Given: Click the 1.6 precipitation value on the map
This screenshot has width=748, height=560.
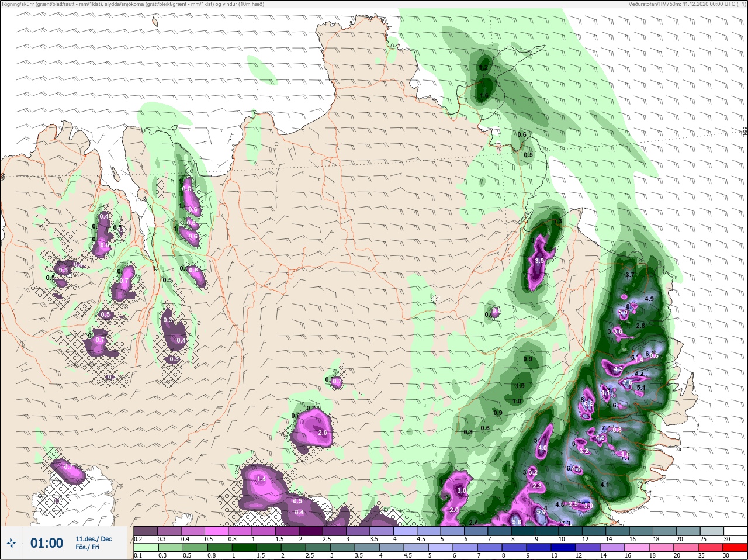Looking at the screenshot, I should pos(483,95).
